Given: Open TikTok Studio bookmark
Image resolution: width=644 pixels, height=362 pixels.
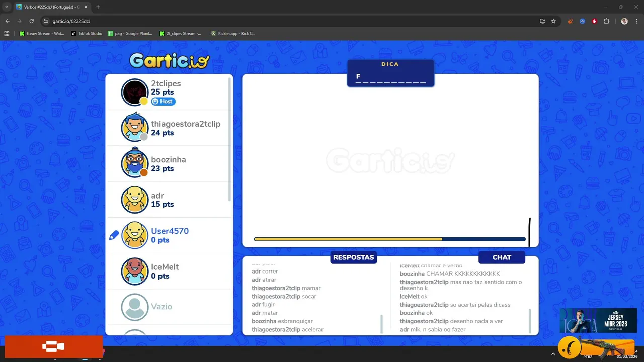Looking at the screenshot, I should (87, 34).
